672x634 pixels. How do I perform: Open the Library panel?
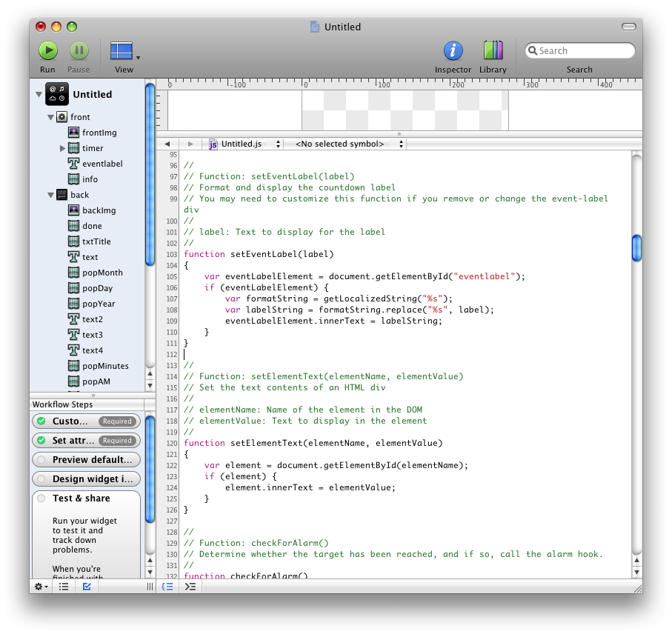(493, 50)
